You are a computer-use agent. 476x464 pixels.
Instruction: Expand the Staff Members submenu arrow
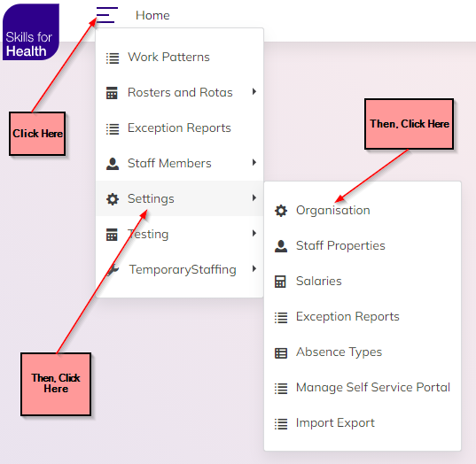[x=254, y=163]
